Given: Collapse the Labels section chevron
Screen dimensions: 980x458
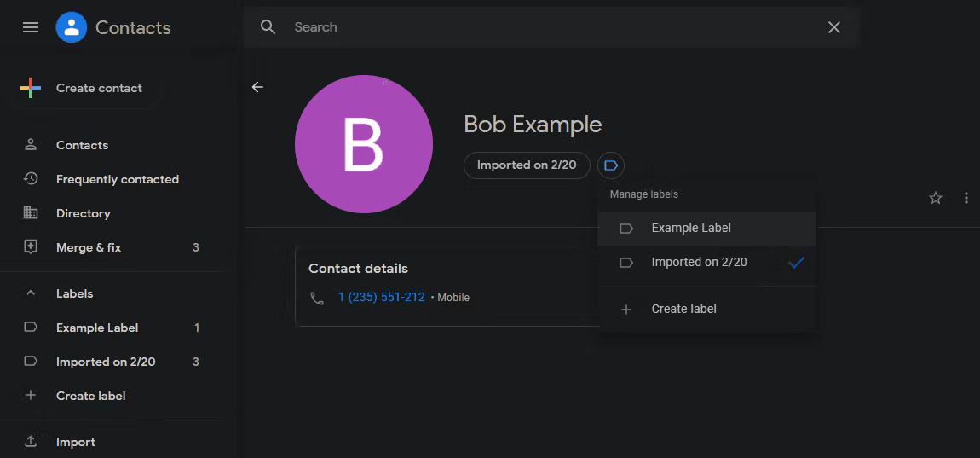Looking at the screenshot, I should [31, 293].
